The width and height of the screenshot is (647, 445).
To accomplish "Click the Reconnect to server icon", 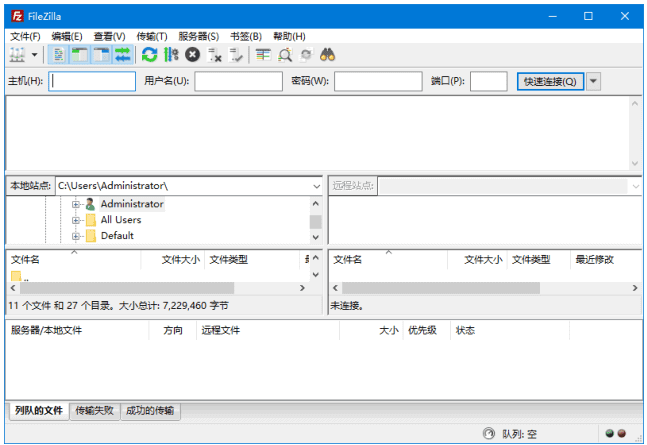I will pyautogui.click(x=236, y=55).
